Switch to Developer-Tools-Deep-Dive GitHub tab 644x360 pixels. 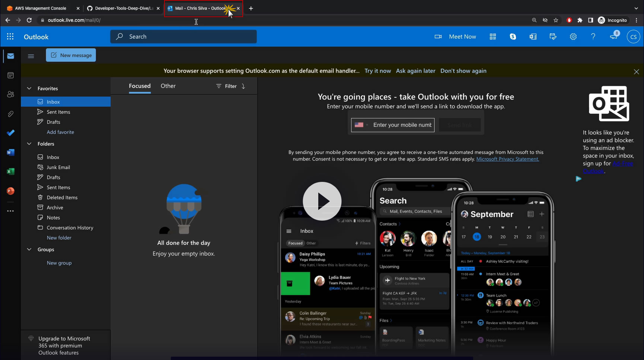tap(123, 8)
